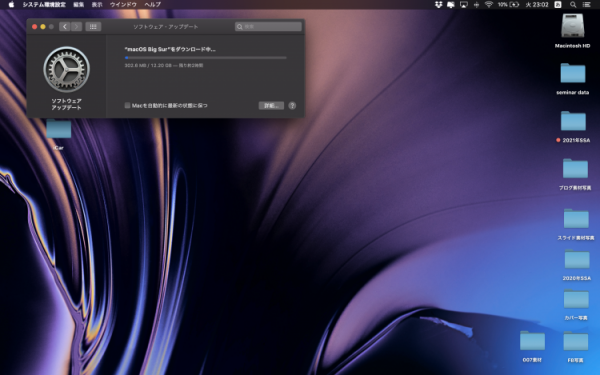Screen dimensions: 600x375
Task: Click the menu bar icon beside Dropbox
Action: pyautogui.click(x=451, y=5)
